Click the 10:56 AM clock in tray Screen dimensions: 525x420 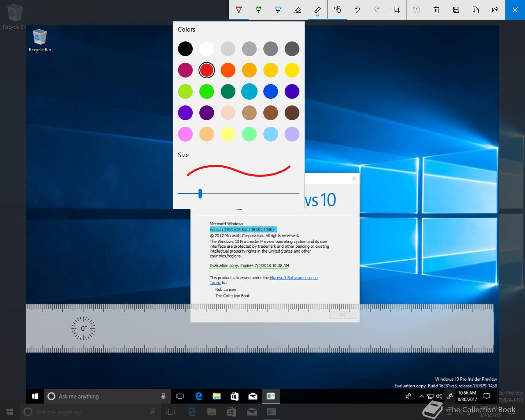pyautogui.click(x=467, y=396)
